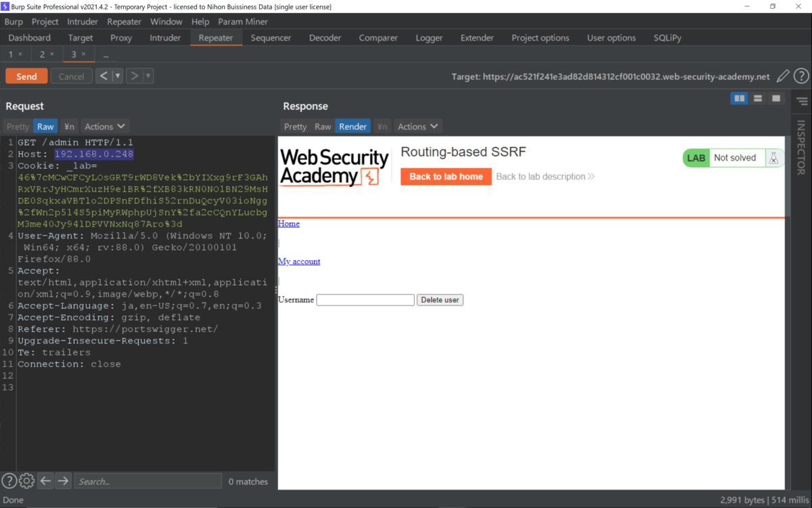
Task: Follow Back to lab description link
Action: click(545, 176)
